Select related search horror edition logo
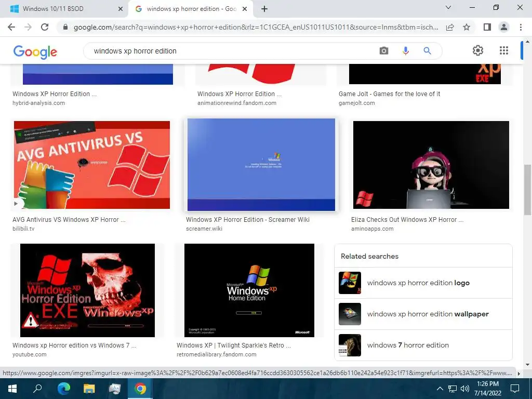 [423, 283]
